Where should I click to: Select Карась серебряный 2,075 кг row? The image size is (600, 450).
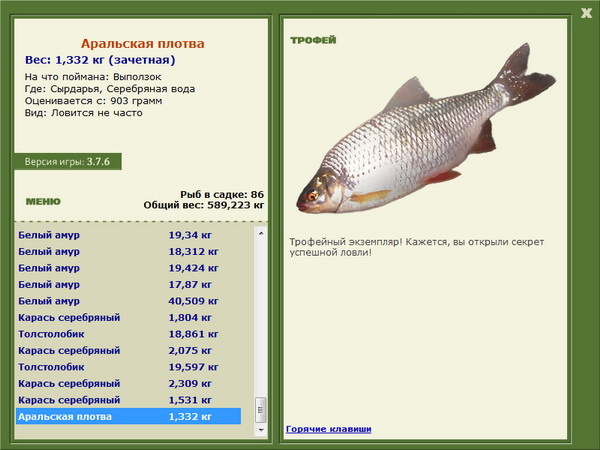tap(129, 351)
